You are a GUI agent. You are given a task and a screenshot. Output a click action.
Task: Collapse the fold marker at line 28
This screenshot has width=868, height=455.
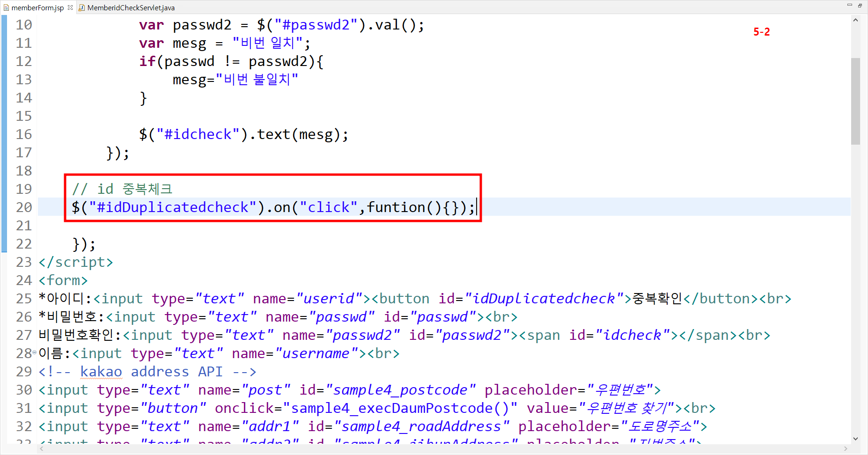point(35,352)
